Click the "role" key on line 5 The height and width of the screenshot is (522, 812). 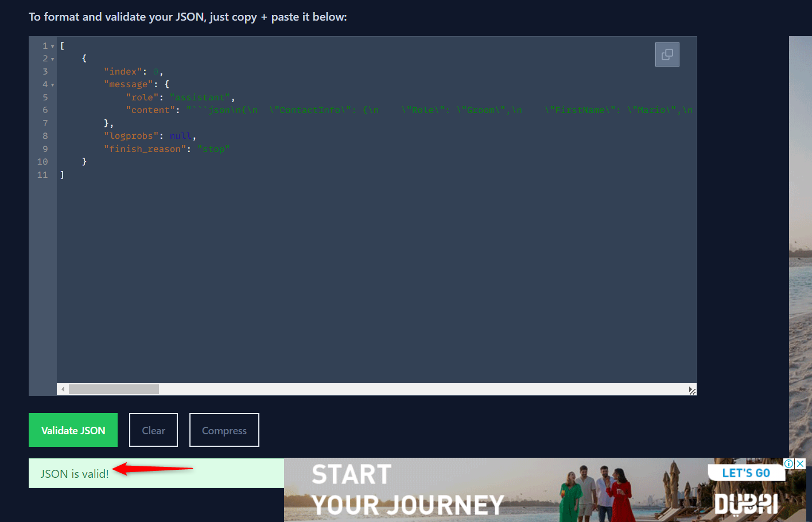142,98
